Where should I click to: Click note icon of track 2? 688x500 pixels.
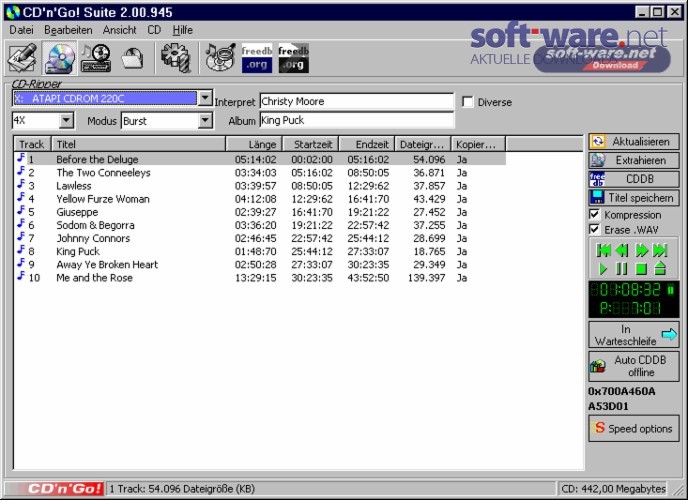tap(20, 171)
